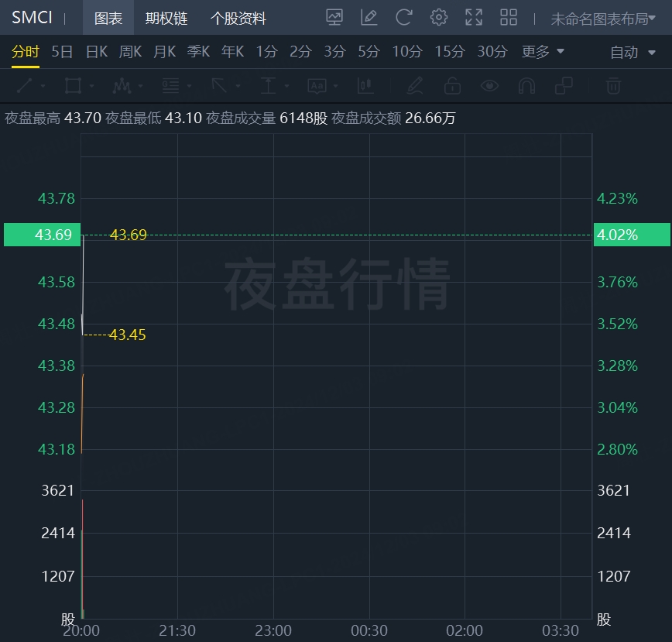Open the multi-chart grid layout icon
This screenshot has height=642, width=672.
click(509, 18)
